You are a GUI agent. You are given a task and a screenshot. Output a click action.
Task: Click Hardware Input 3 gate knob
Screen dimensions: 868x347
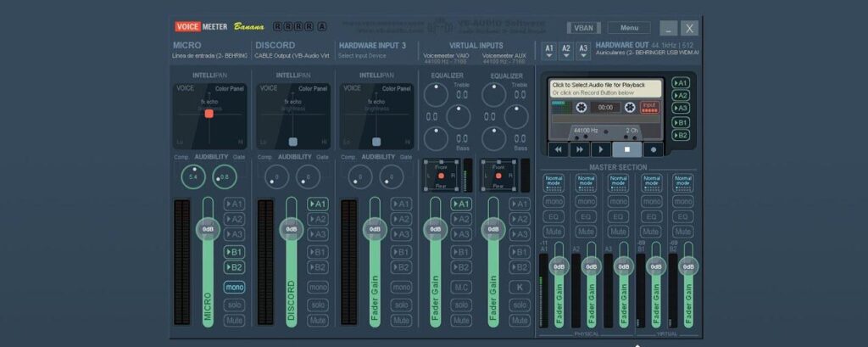pyautogui.click(x=392, y=176)
